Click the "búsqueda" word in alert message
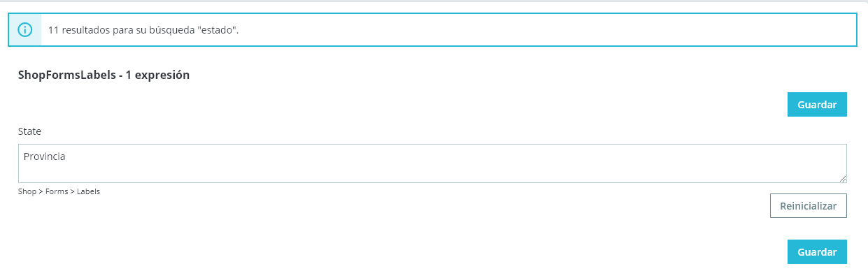 [173, 31]
